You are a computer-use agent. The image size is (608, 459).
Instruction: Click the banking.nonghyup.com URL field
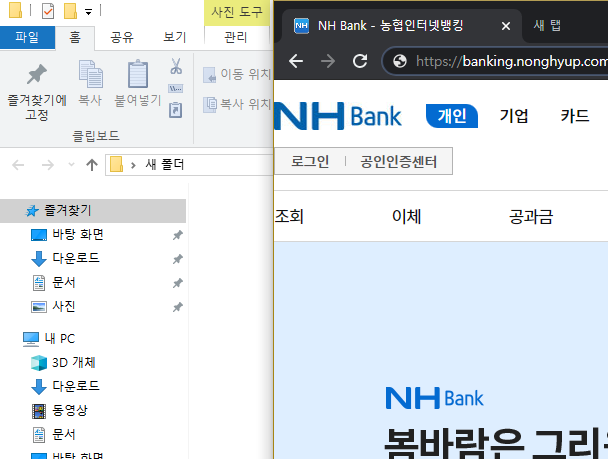(511, 61)
